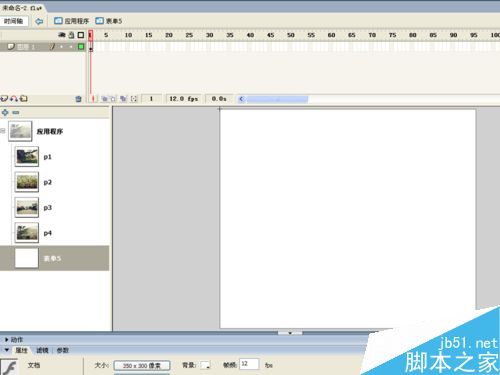Screen dimensions: 500x375
Task: Click the add motion guide icon
Action: [x=14, y=99]
